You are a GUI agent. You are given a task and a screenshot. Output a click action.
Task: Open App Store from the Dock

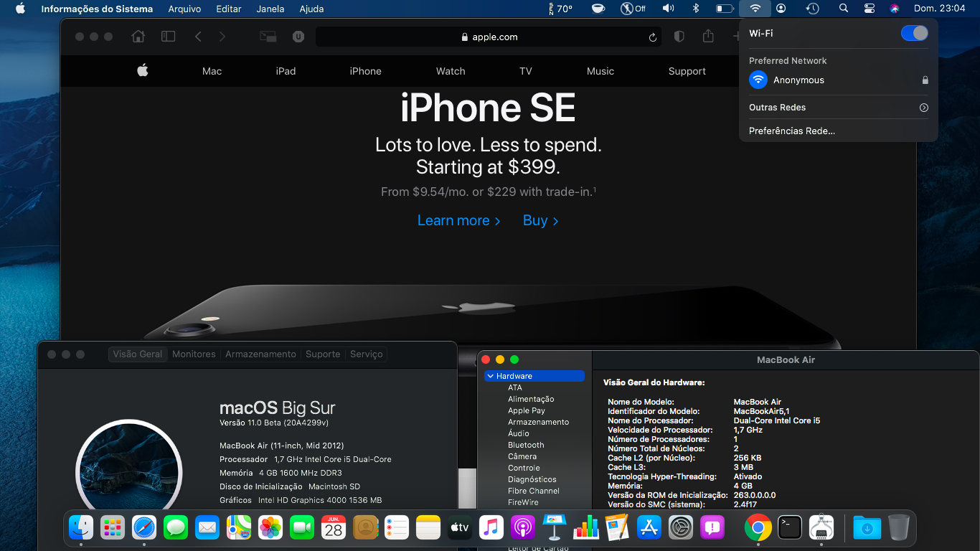tap(649, 528)
